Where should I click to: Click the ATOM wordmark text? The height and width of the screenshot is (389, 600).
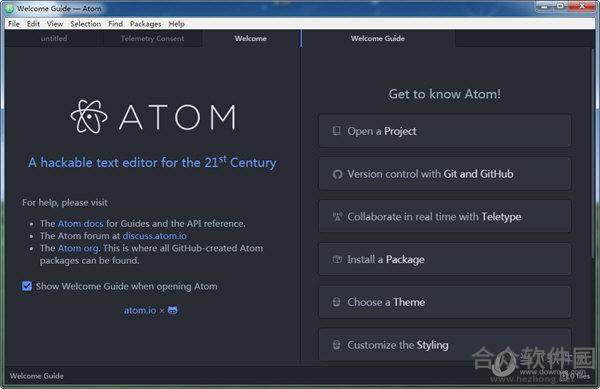[177, 117]
